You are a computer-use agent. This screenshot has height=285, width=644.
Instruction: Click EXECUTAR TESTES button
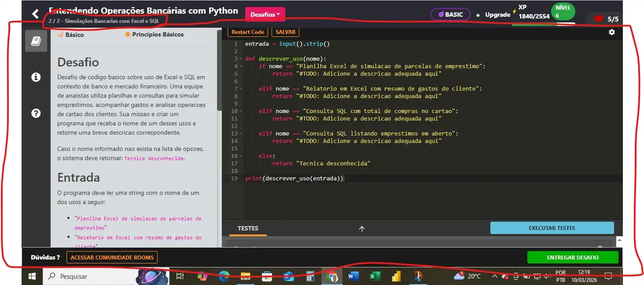click(552, 228)
